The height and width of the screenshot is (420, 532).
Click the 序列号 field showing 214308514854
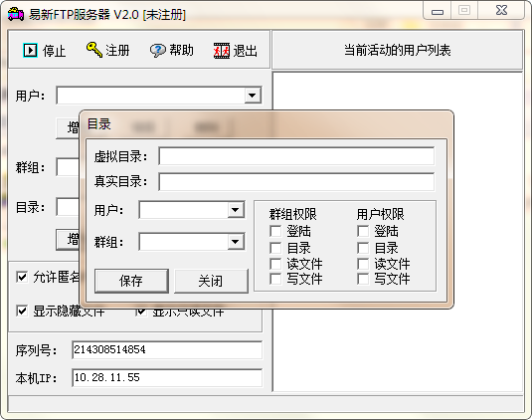coord(167,350)
